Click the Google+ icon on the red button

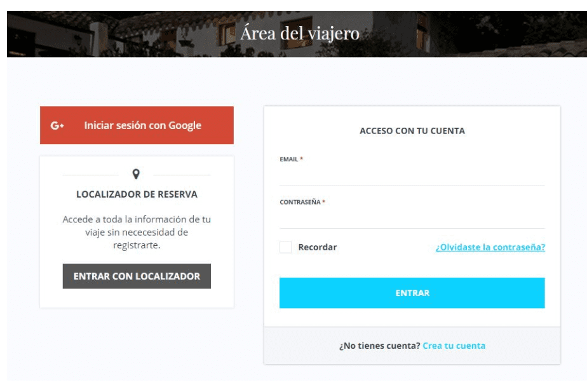pyautogui.click(x=57, y=126)
